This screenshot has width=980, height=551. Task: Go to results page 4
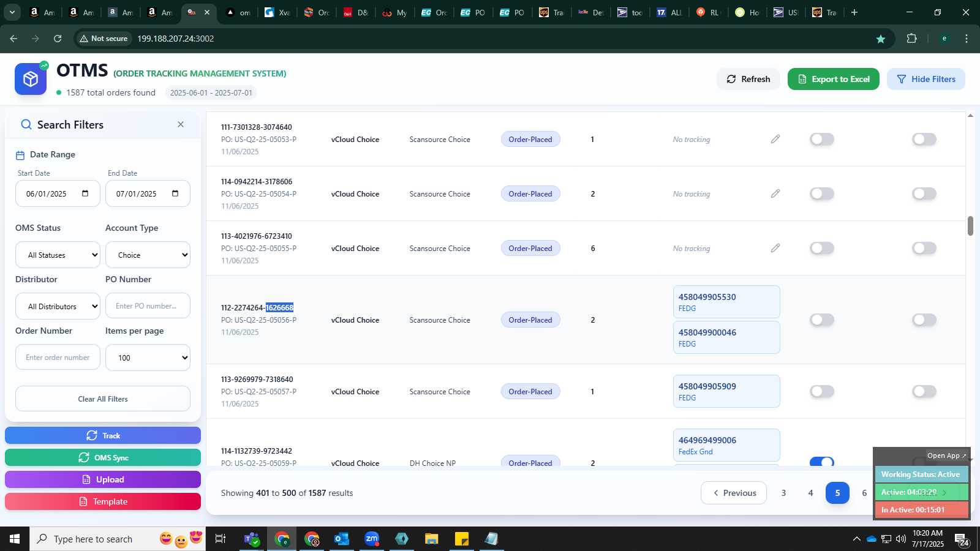(x=810, y=493)
